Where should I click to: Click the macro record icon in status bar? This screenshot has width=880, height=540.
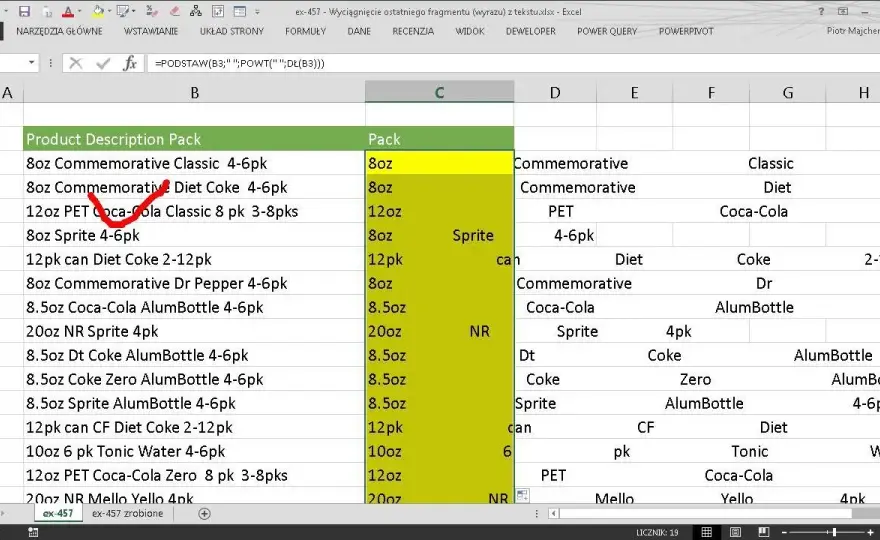point(33,532)
